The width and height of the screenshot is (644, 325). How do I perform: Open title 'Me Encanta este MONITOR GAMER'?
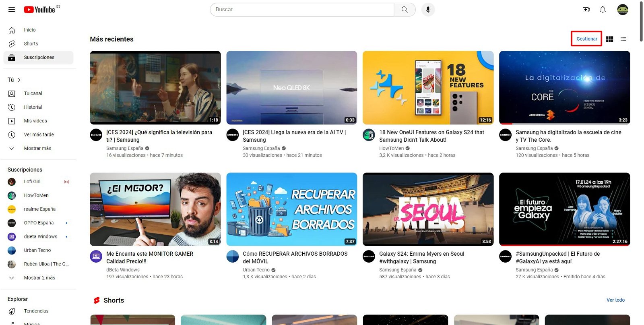150,258
